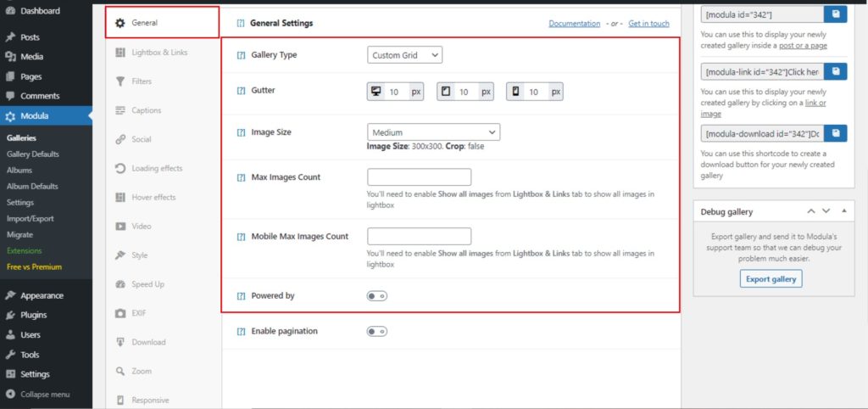Screen dimensions: 868x409
Task: Expand the Image Size dropdown
Action: coord(433,132)
